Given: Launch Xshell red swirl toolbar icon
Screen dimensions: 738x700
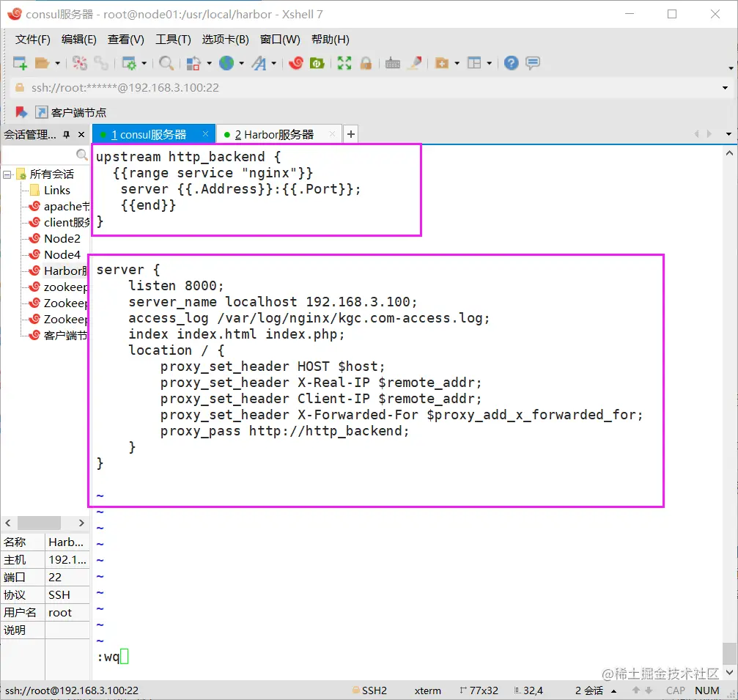Looking at the screenshot, I should pyautogui.click(x=296, y=63).
